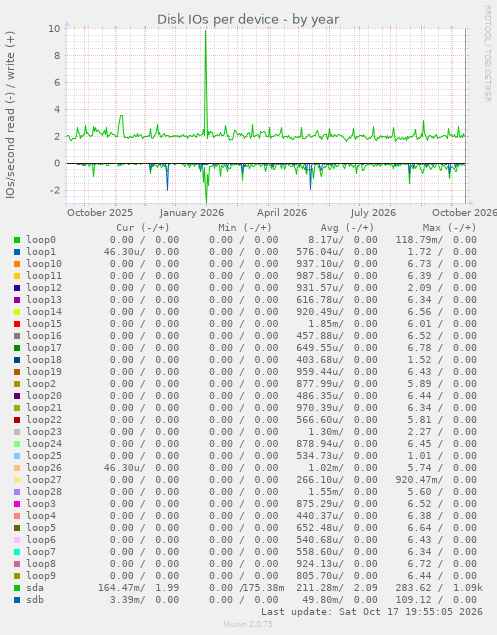Click the loop10 orange legend swatch
The width and height of the screenshot is (497, 635).
tap(17, 264)
